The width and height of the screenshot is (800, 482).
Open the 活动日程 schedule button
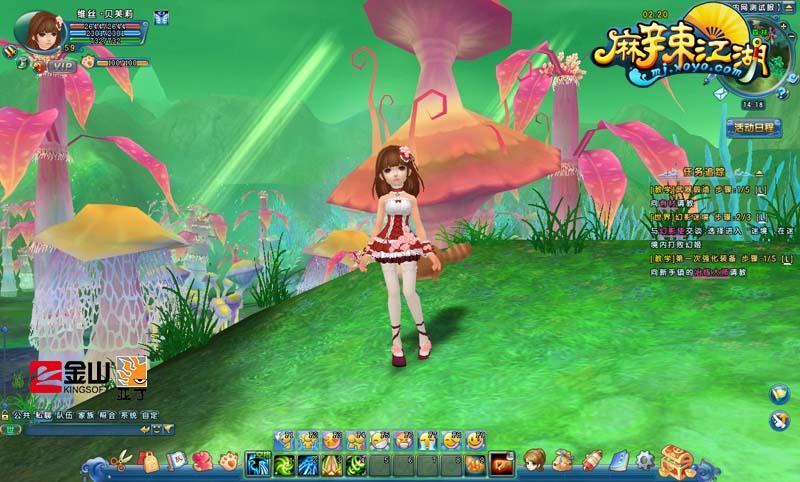[x=754, y=128]
